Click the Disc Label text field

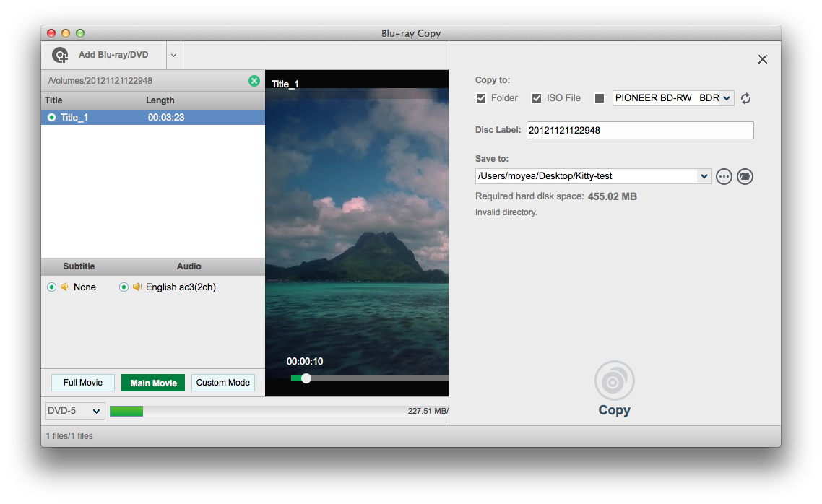(640, 131)
